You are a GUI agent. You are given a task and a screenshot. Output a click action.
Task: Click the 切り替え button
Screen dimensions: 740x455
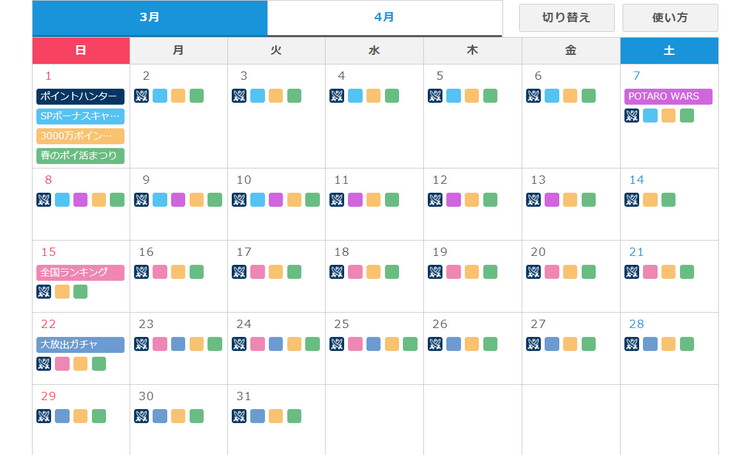pos(566,18)
